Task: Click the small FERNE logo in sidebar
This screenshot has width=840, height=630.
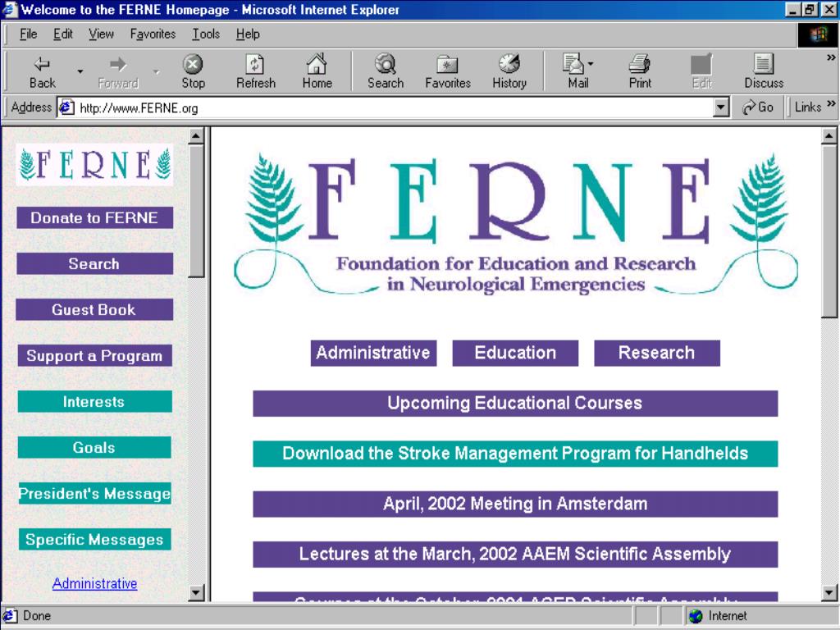Action: [95, 164]
